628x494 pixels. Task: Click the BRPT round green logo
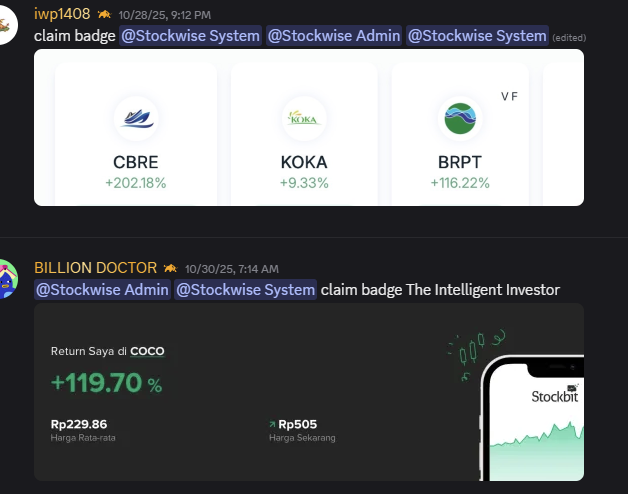(x=462, y=119)
